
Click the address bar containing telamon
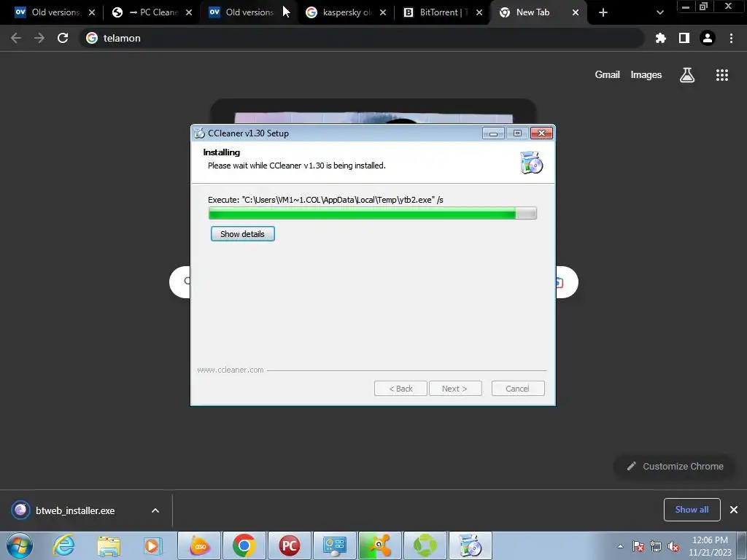362,38
